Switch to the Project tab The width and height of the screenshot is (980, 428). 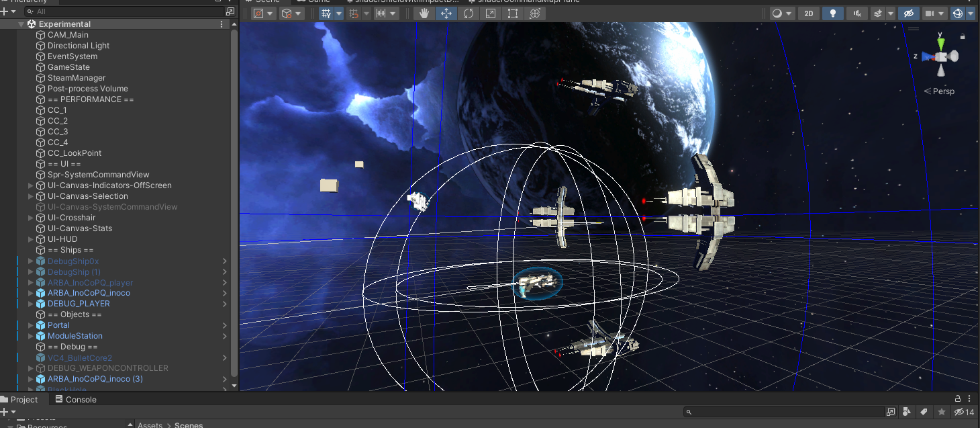click(x=20, y=399)
